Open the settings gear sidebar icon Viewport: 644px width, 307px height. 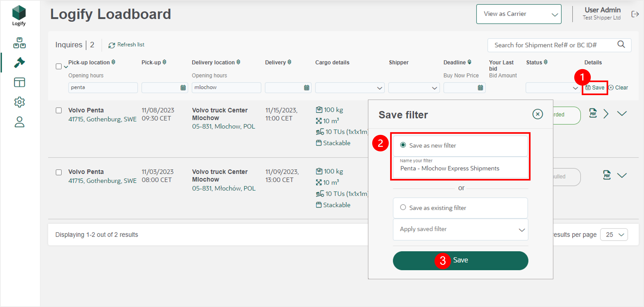click(19, 102)
